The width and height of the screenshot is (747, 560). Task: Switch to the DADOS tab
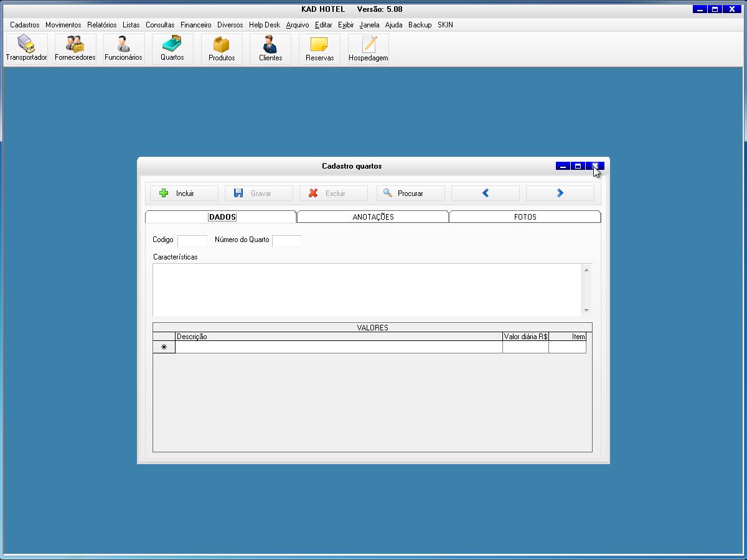click(222, 217)
